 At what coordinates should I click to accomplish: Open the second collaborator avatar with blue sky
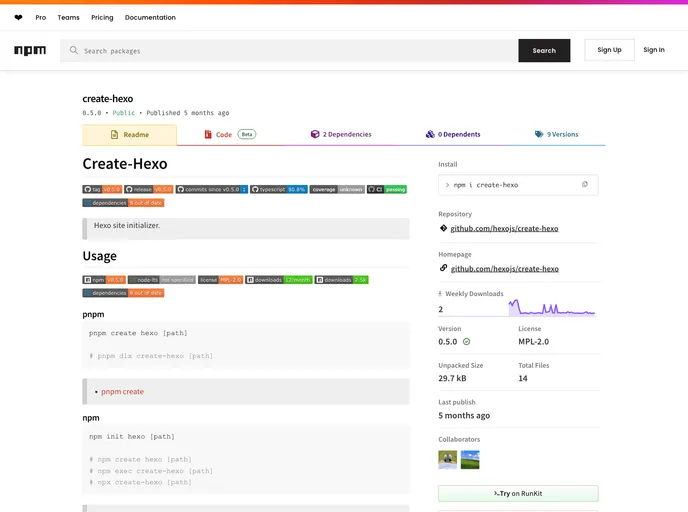point(470,460)
